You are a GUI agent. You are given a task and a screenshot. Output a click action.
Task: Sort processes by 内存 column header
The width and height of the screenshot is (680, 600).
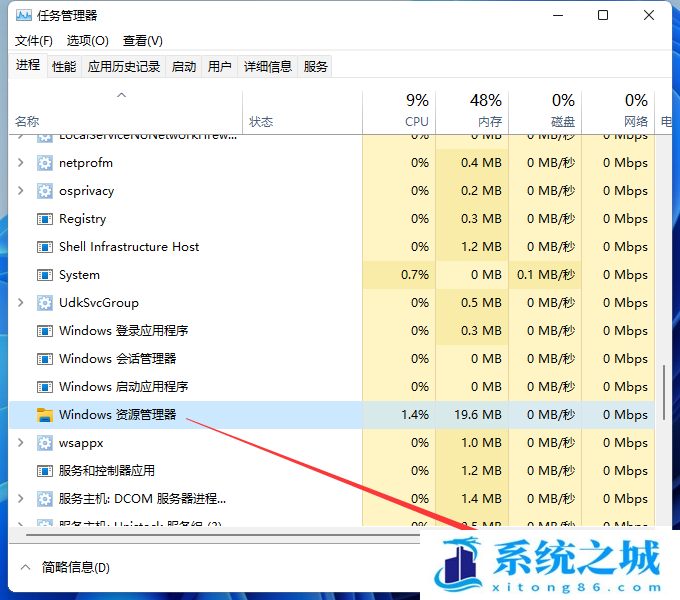[x=488, y=110]
